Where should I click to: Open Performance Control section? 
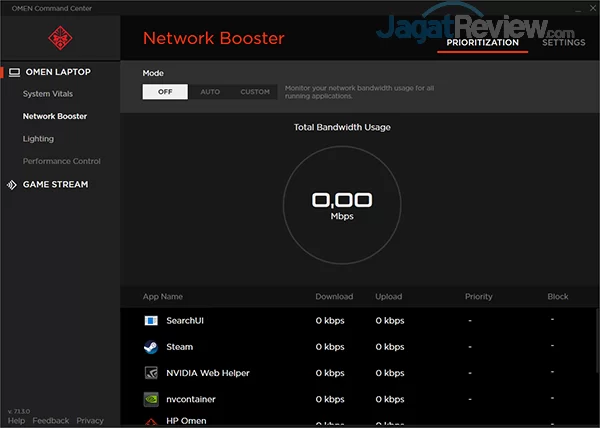(x=62, y=161)
